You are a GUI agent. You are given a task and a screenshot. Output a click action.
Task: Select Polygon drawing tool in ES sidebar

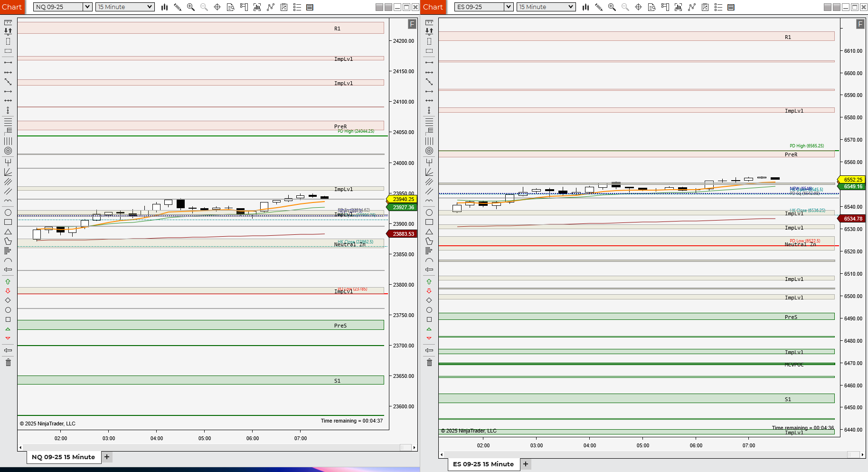[x=429, y=241]
